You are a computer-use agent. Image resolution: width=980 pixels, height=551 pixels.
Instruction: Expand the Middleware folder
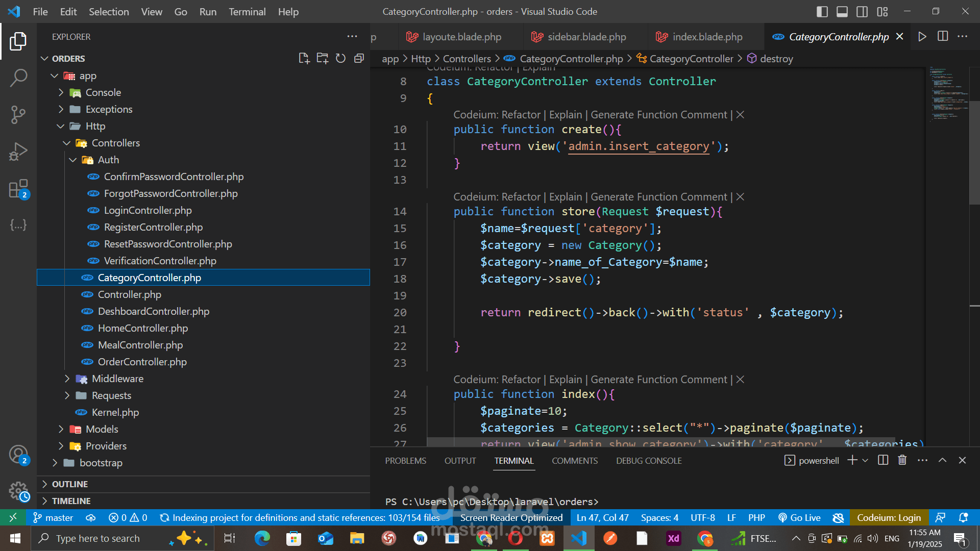click(117, 379)
